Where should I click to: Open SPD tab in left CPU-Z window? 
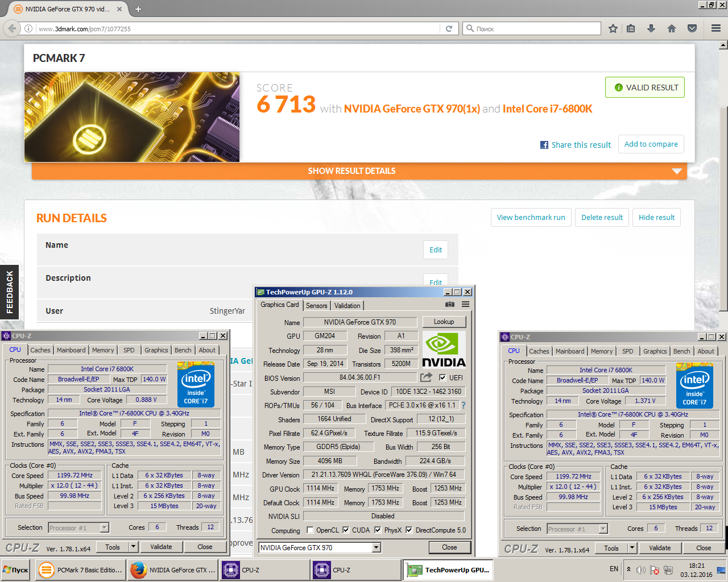pos(129,350)
